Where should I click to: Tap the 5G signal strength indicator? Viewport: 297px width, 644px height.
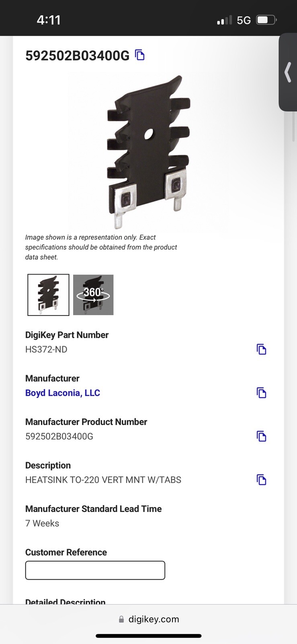pyautogui.click(x=234, y=20)
